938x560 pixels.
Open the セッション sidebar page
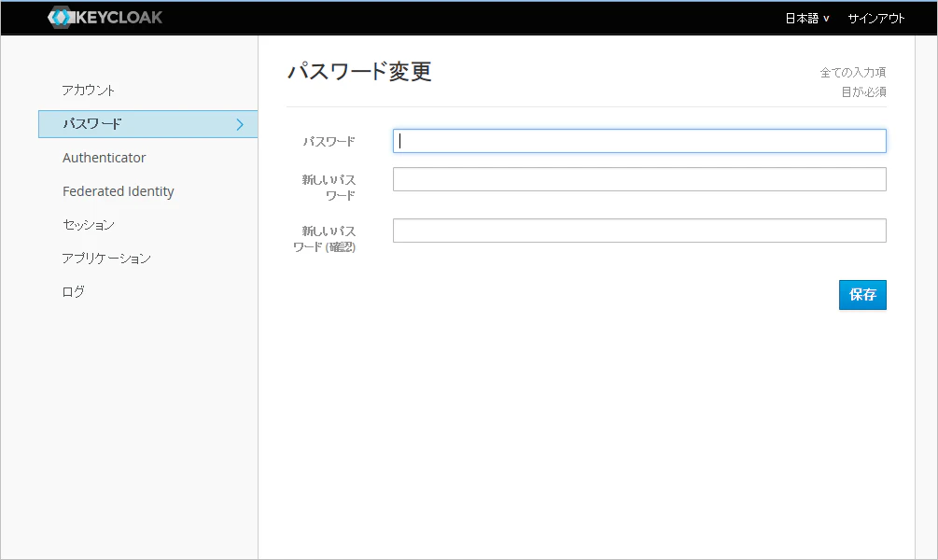[x=89, y=225]
